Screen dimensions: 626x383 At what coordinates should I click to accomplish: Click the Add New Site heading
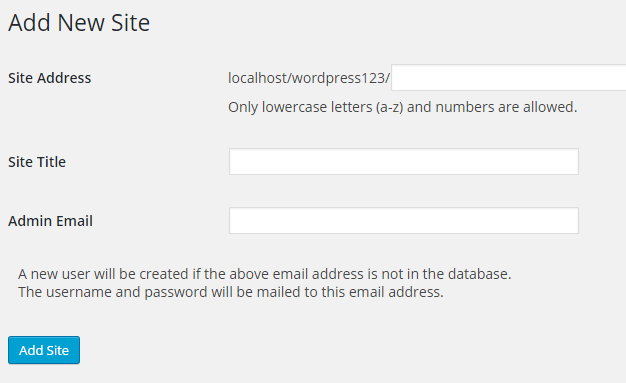coord(79,22)
